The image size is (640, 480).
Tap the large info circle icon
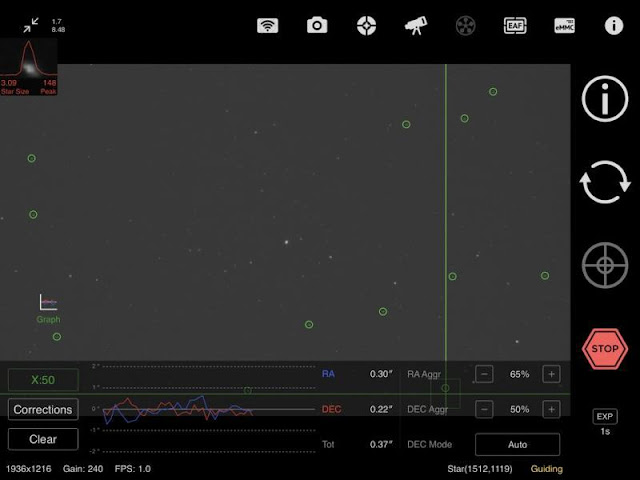pos(605,100)
